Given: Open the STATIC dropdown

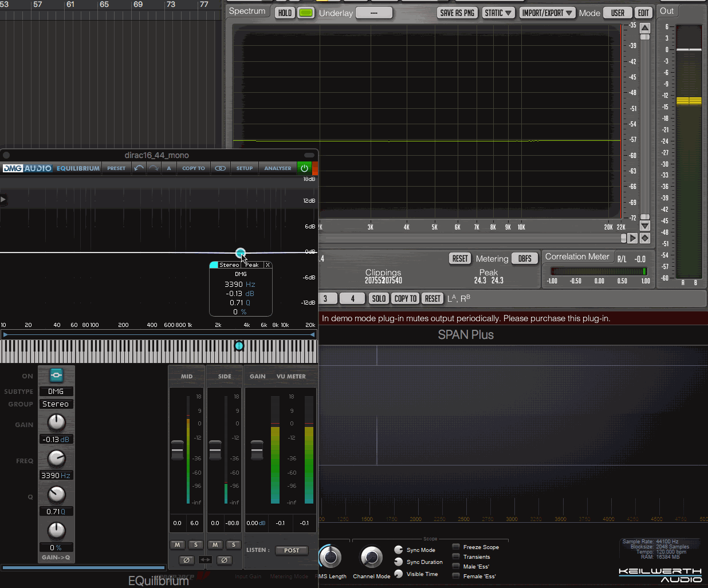Looking at the screenshot, I should 498,13.
